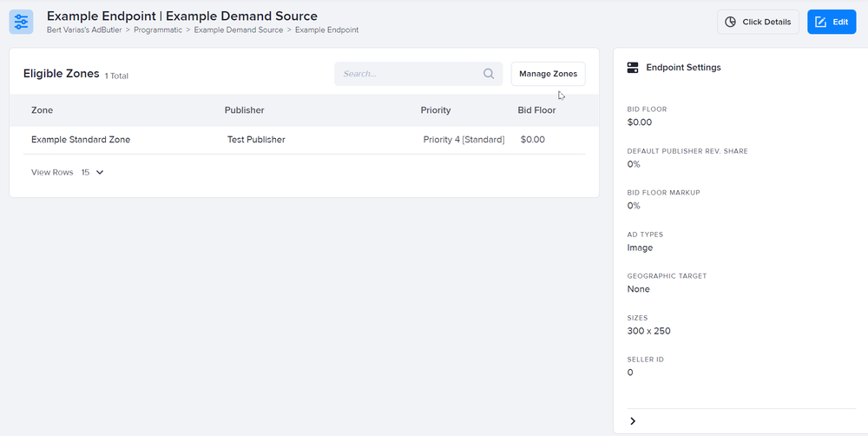The height and width of the screenshot is (436, 868).
Task: Expand the chevron below Seller ID
Action: coord(633,421)
